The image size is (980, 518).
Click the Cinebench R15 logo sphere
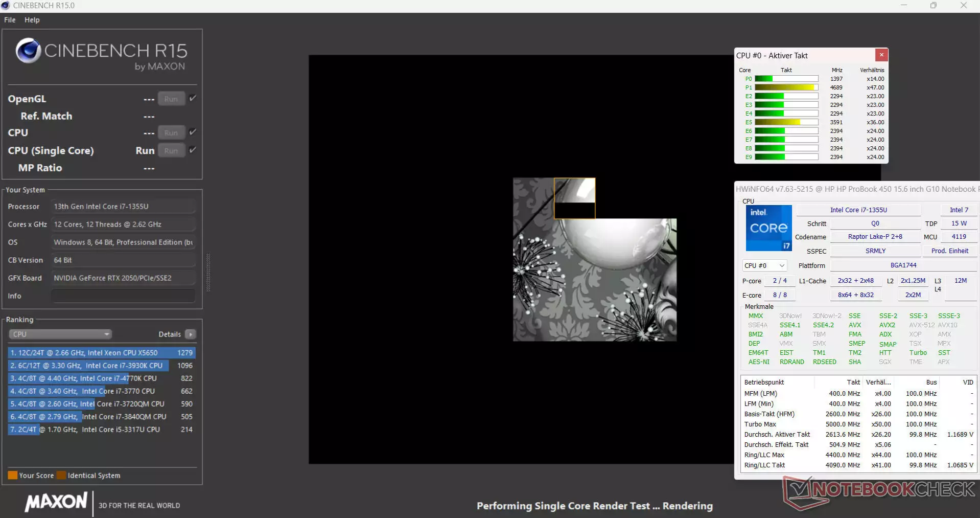(x=28, y=51)
